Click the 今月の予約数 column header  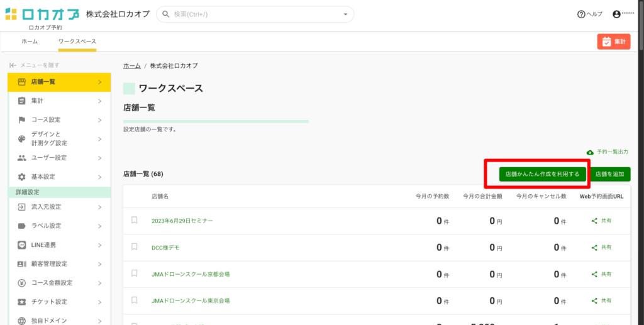(x=432, y=197)
